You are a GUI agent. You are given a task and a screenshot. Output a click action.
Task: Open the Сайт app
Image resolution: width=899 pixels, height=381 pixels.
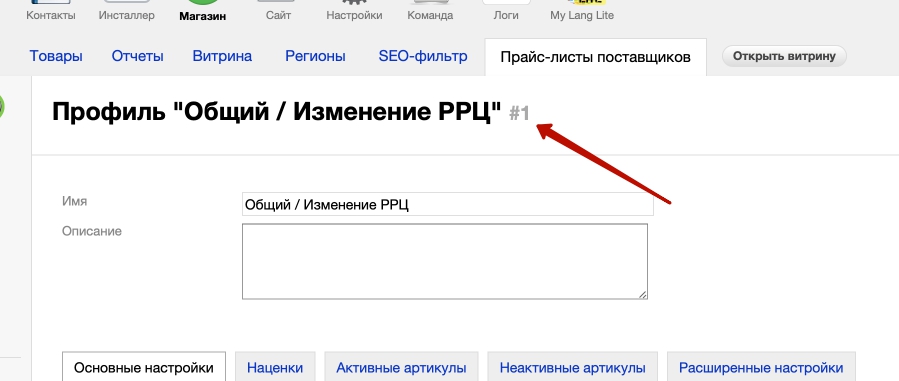coord(278,11)
